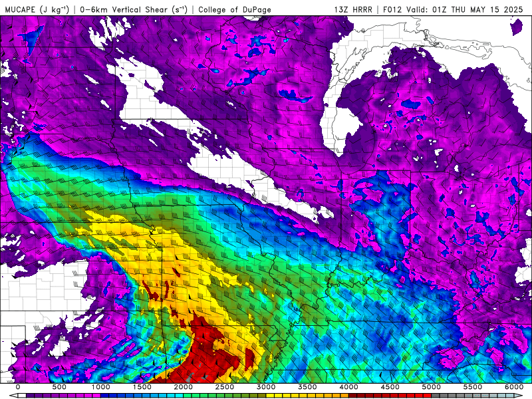
Task: Click the 4500 value on the color scale
Action: 390,387
